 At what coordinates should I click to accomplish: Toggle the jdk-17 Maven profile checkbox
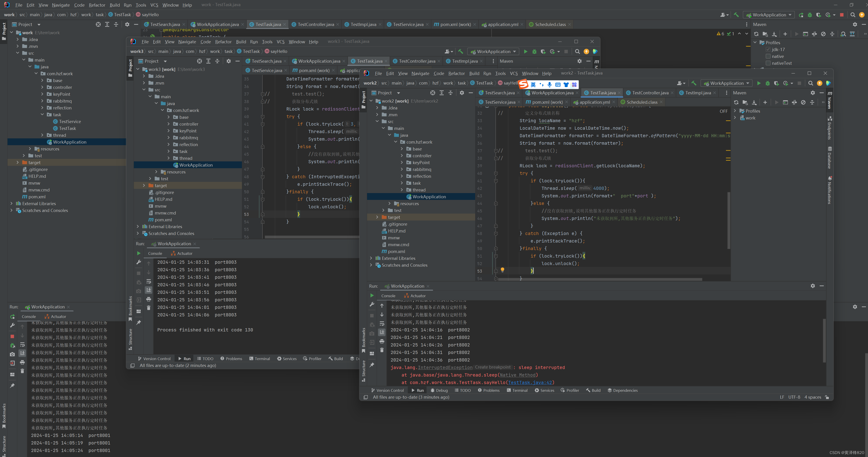click(768, 49)
